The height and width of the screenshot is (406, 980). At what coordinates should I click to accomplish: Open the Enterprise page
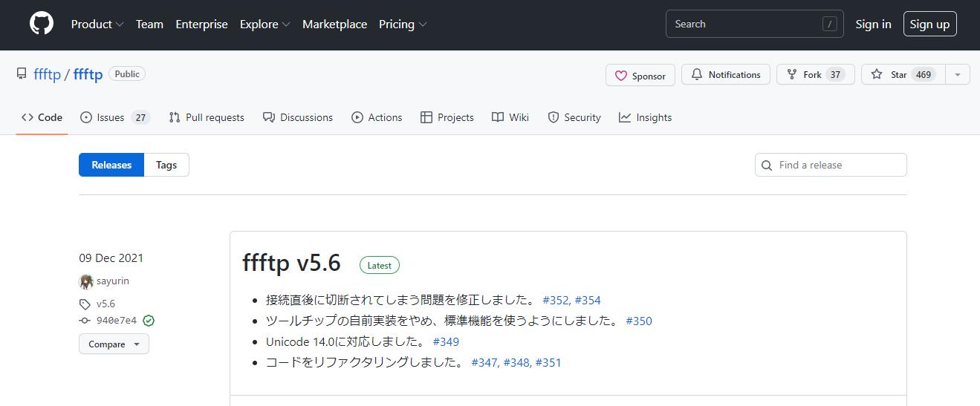[201, 24]
